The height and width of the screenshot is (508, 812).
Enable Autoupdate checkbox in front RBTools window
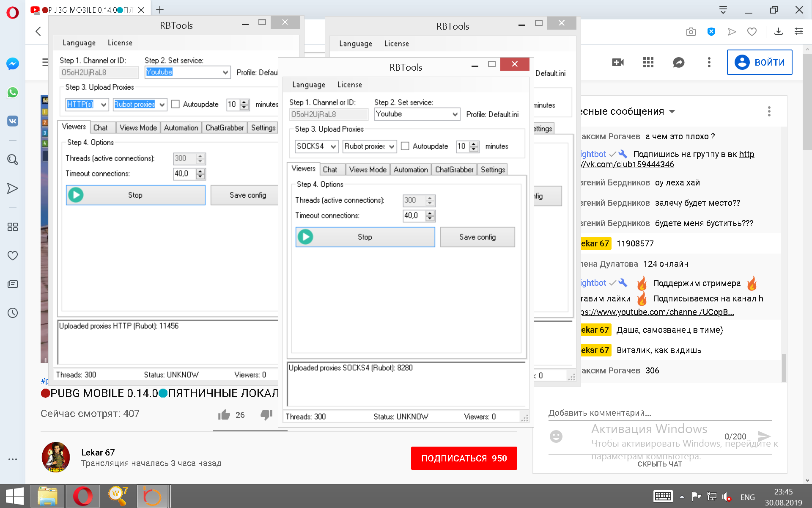pos(405,146)
